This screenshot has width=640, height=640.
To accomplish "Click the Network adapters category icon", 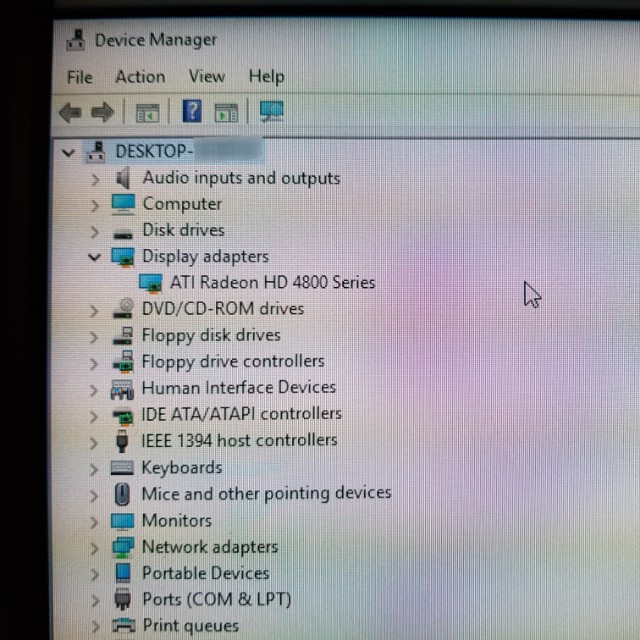I will click(x=123, y=548).
